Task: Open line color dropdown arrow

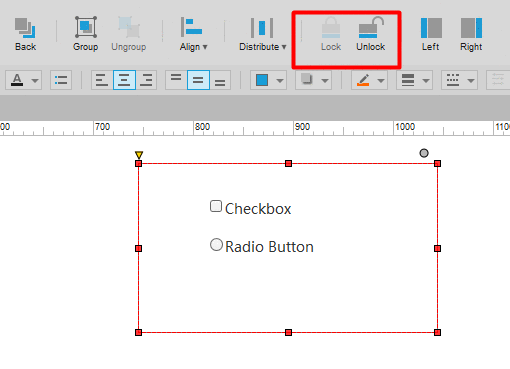Action: pos(381,80)
